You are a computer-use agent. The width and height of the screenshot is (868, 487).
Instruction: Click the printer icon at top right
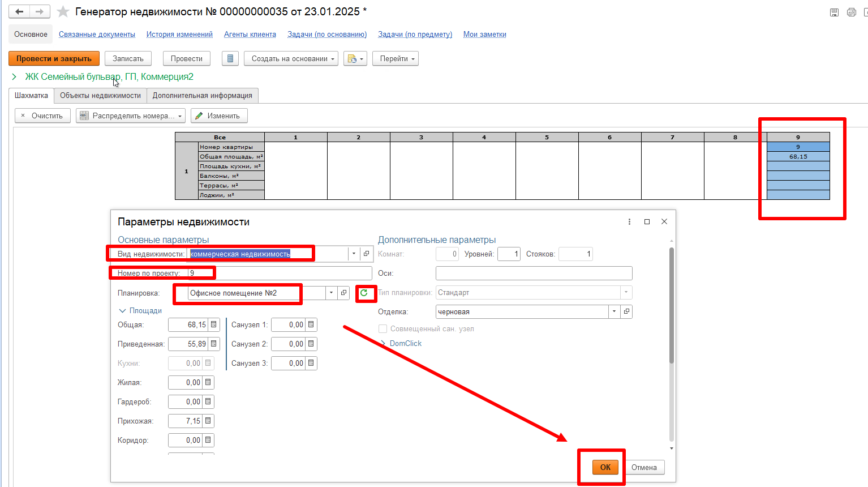click(x=851, y=12)
